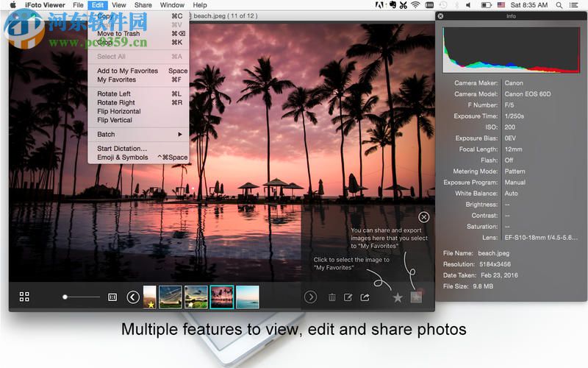Image resolution: width=588 pixels, height=368 pixels.
Task: Click the Time Machine clock icon
Action: click(443, 5)
